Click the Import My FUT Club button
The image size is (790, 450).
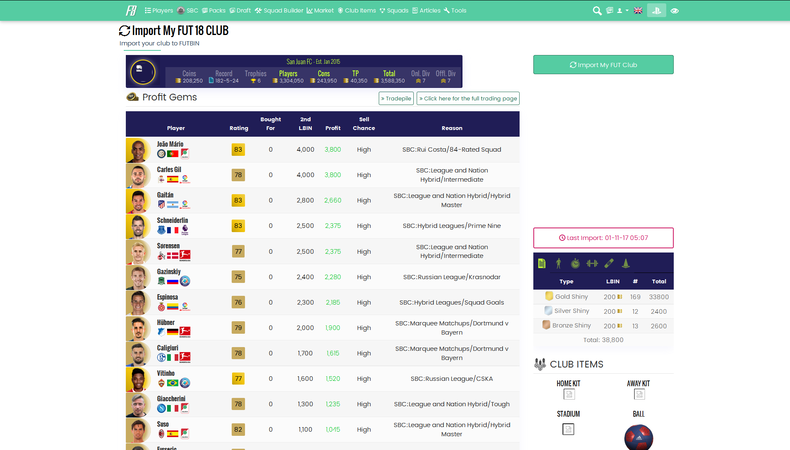tap(603, 64)
